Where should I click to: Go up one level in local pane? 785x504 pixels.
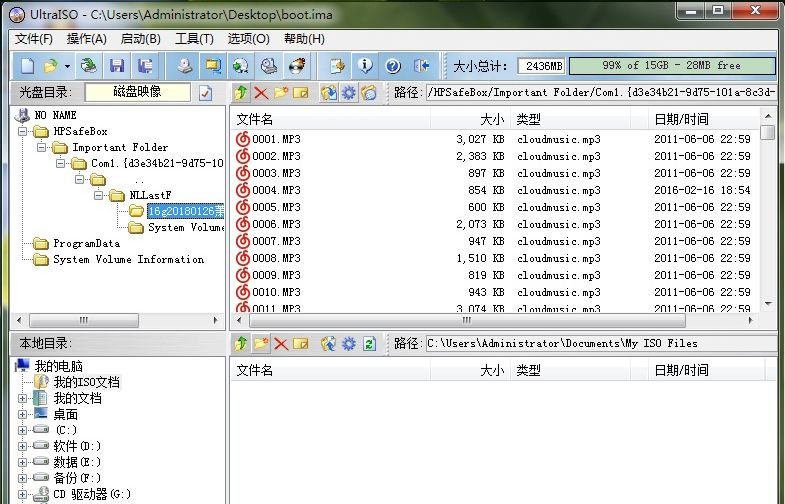coord(241,344)
